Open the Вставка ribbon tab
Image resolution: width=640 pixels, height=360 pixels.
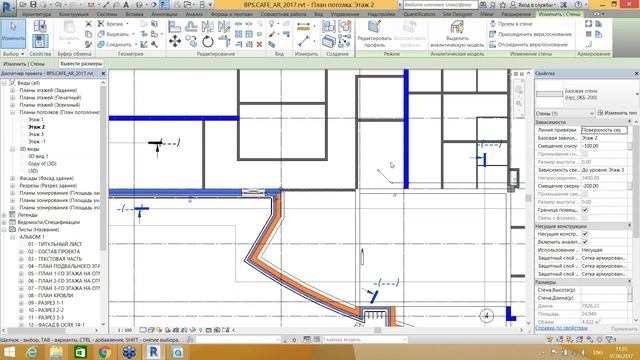[134, 14]
